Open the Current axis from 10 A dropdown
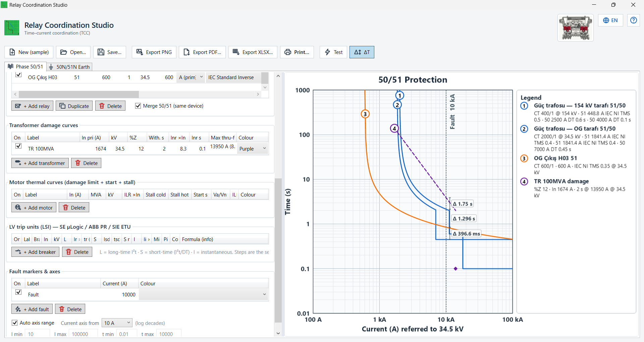The image size is (644, 342). tap(117, 323)
